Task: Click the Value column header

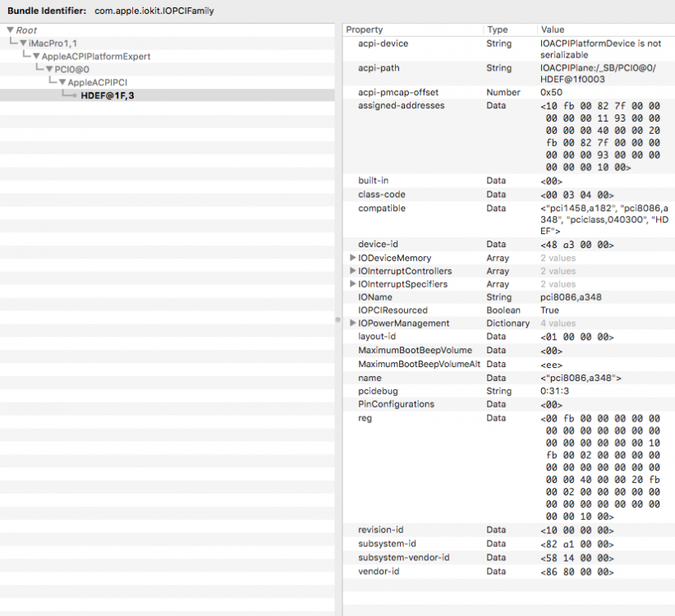Action: point(606,30)
